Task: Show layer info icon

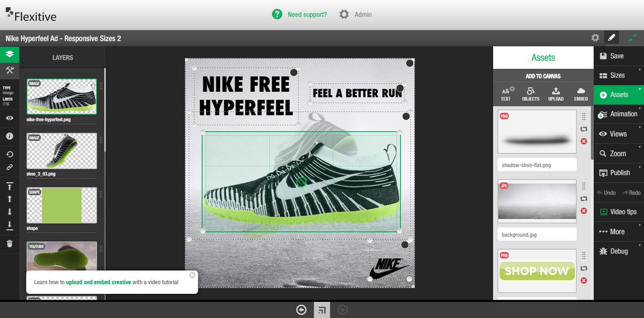Action: click(x=9, y=136)
